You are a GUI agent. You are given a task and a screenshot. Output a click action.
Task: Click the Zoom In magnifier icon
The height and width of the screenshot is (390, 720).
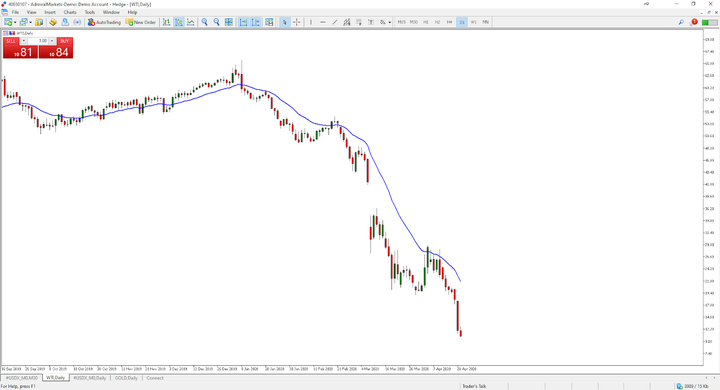point(205,22)
